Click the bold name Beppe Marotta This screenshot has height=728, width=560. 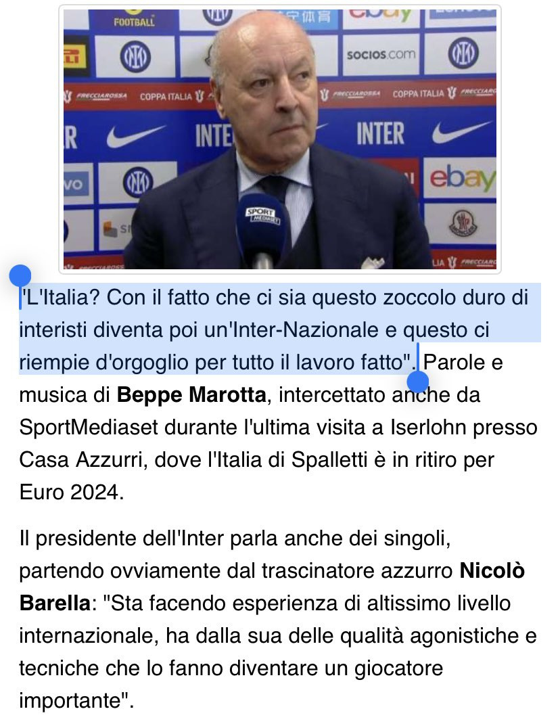click(x=191, y=395)
